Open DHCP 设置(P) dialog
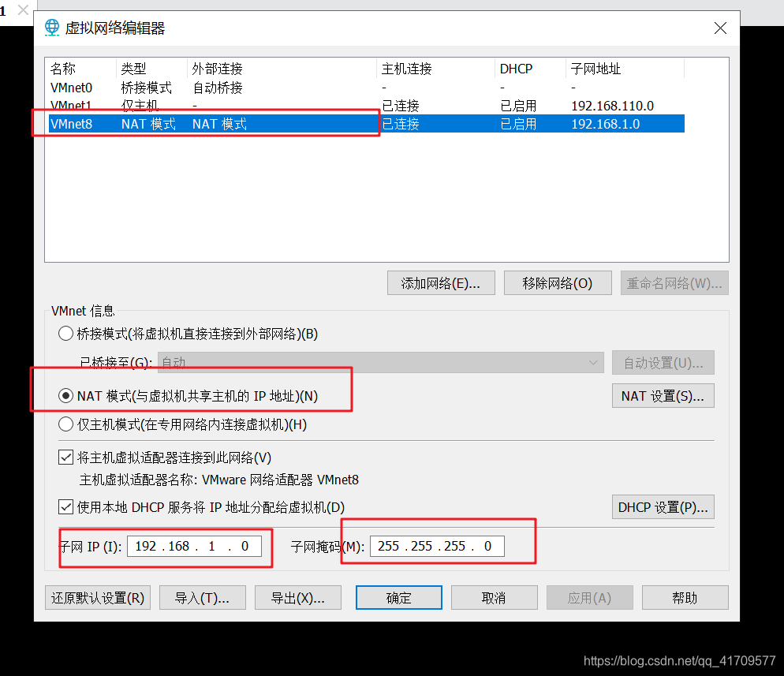This screenshot has height=676, width=784. tap(663, 507)
